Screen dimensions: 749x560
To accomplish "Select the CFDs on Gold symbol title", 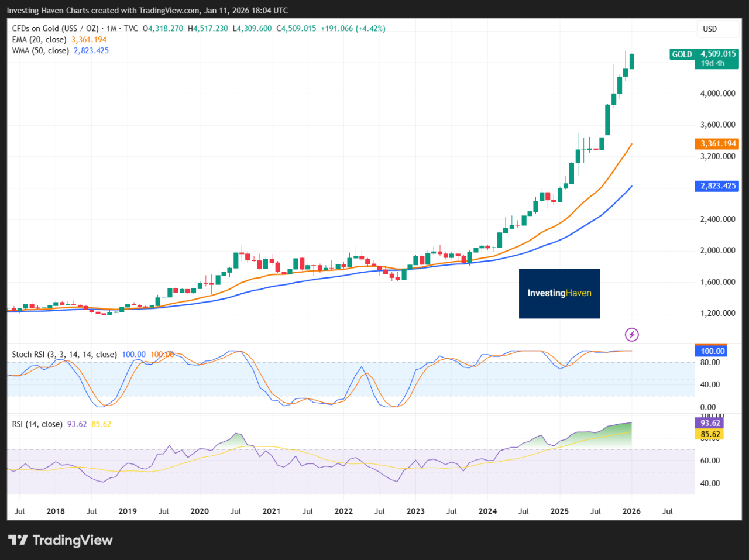I will pos(55,29).
